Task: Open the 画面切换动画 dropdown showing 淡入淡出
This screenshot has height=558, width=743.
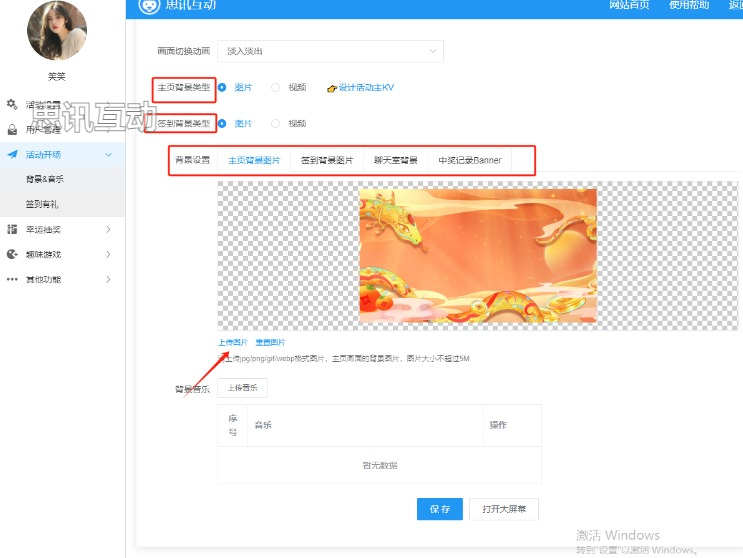Action: pos(330,51)
